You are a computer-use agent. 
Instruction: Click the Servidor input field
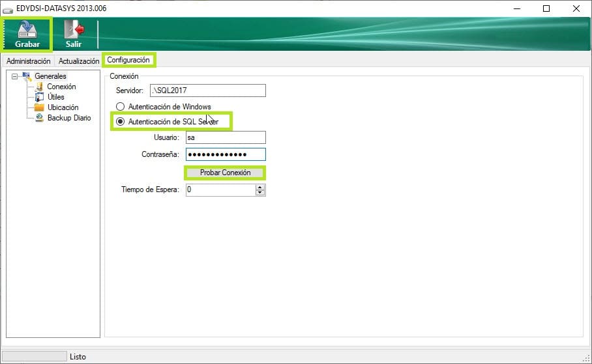207,91
